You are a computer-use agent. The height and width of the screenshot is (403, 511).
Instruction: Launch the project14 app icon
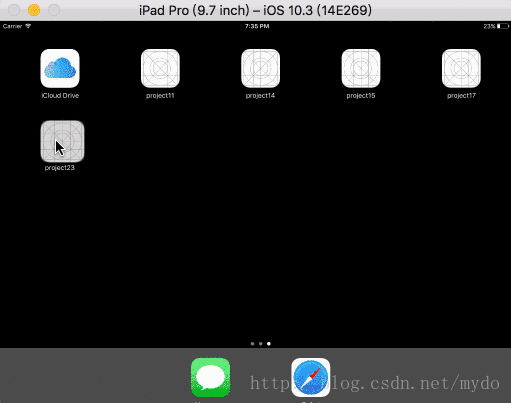261,68
